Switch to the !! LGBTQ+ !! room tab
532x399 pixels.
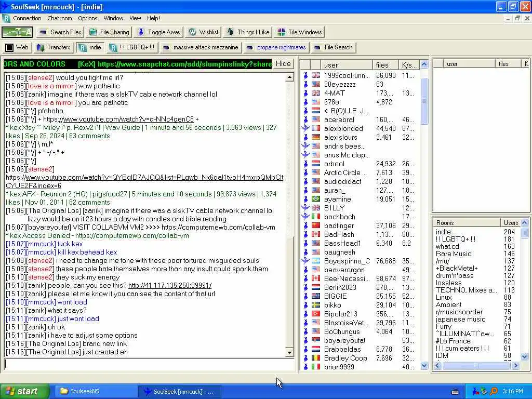pyautogui.click(x=132, y=47)
